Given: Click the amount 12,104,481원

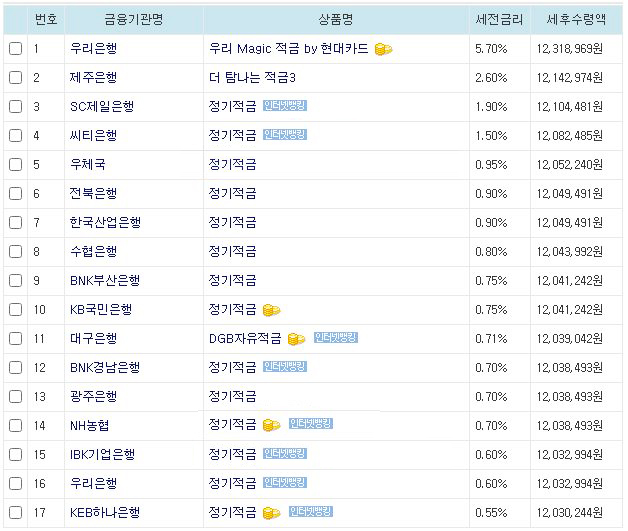Looking at the screenshot, I should (570, 107).
